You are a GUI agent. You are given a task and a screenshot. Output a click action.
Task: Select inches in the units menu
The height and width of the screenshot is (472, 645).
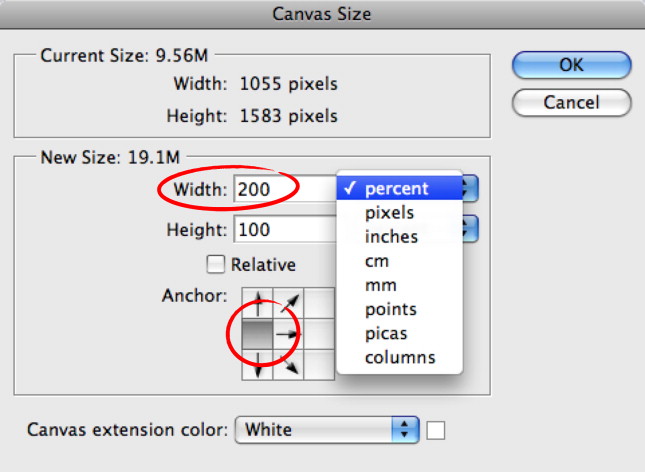point(390,237)
